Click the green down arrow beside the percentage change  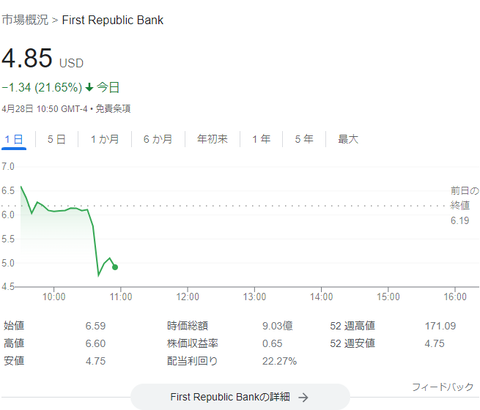click(x=89, y=88)
